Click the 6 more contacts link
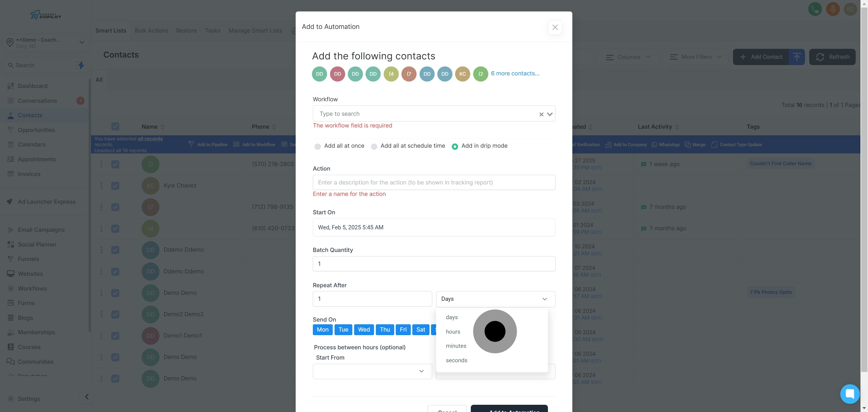Viewport: 868px width, 412px height. tap(515, 74)
